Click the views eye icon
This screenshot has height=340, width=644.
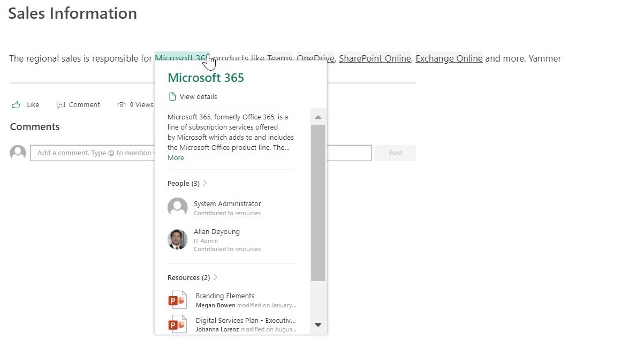122,105
